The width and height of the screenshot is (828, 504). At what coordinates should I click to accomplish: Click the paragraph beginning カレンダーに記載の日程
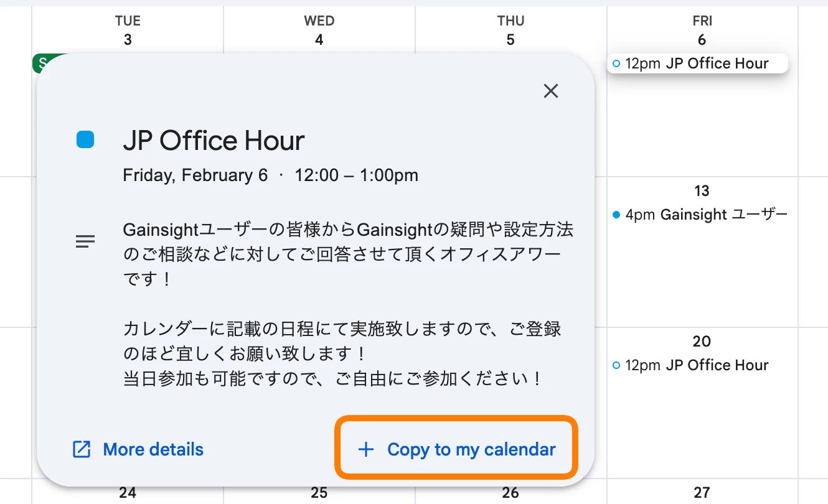pos(342,341)
